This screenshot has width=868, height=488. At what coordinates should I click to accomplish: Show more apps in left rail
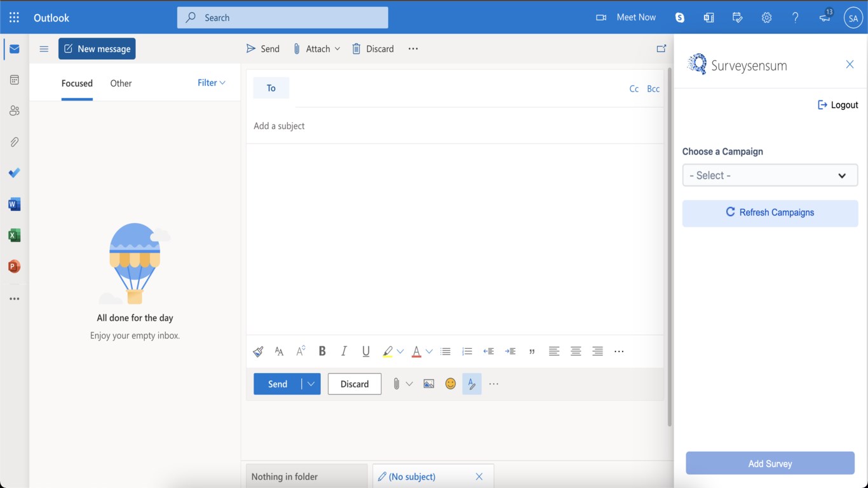[14, 299]
